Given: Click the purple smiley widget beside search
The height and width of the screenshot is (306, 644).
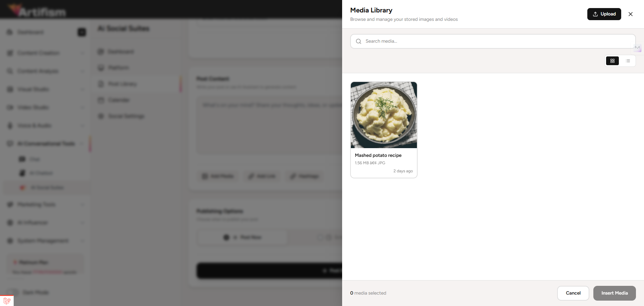Looking at the screenshot, I should pos(638,48).
